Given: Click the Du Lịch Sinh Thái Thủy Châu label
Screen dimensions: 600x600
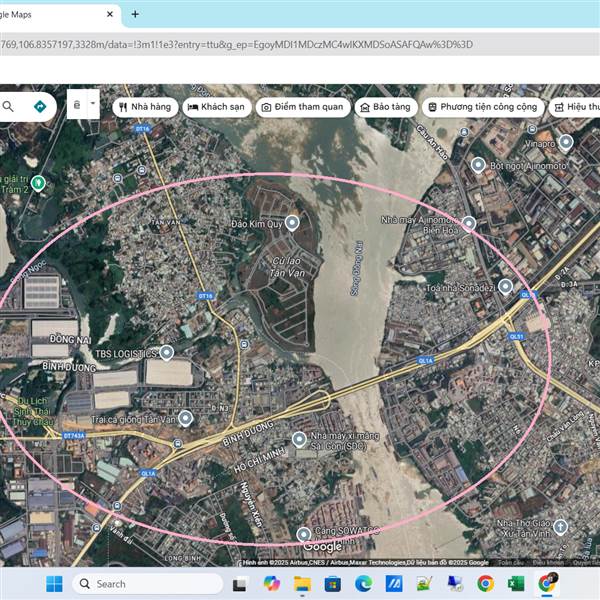Looking at the screenshot, I should pyautogui.click(x=32, y=411).
